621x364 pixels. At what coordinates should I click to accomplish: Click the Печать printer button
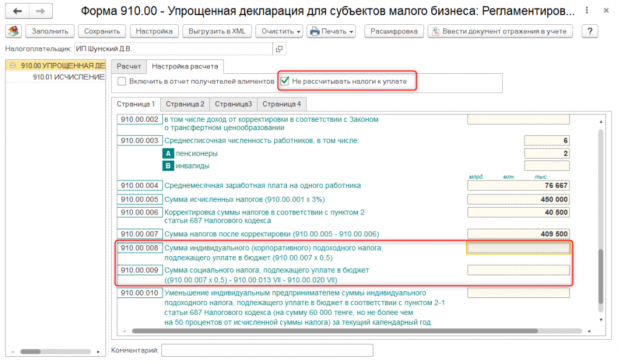(331, 31)
